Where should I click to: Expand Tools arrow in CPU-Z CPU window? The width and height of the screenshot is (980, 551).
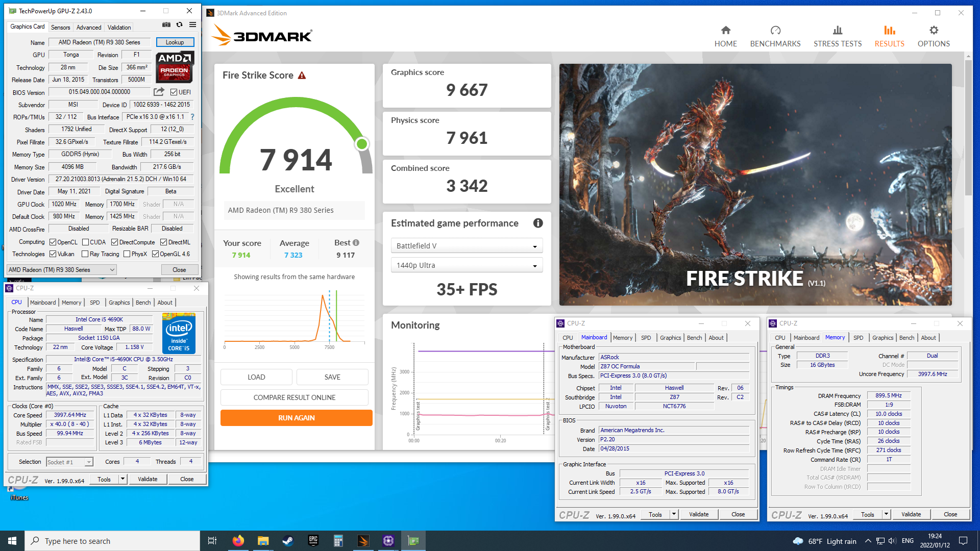pos(122,479)
